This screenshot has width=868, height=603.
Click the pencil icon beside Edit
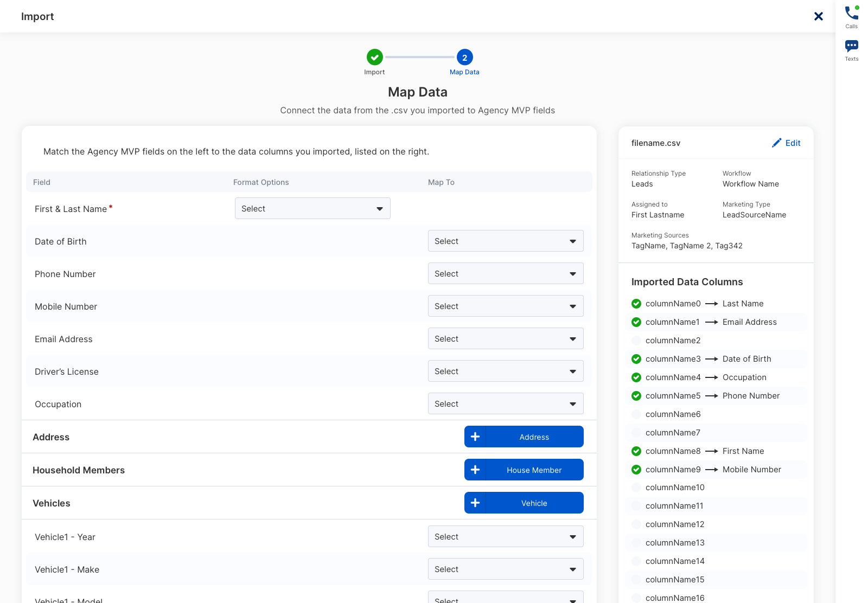777,143
